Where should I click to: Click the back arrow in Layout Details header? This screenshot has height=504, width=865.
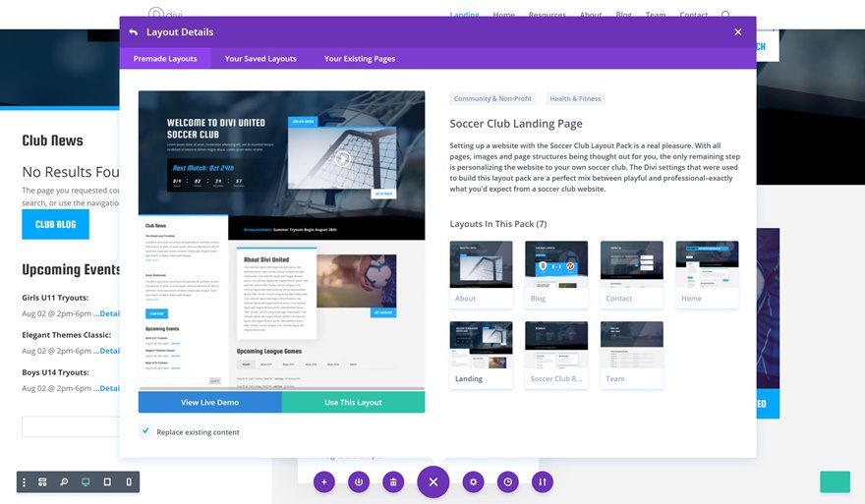coord(133,32)
